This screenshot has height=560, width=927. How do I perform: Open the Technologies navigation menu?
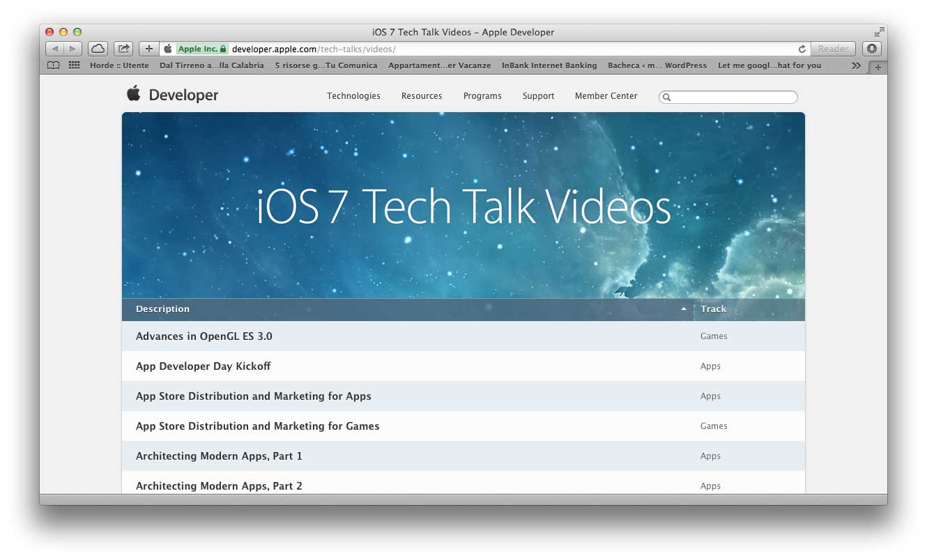pyautogui.click(x=354, y=96)
